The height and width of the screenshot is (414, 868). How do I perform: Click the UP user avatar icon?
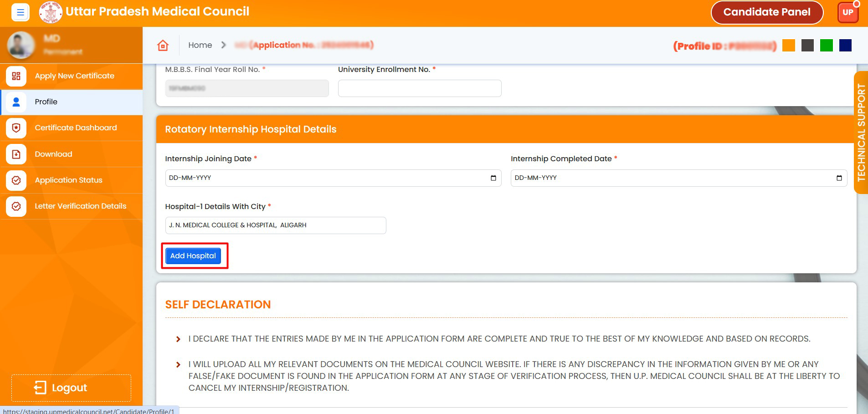tap(847, 12)
